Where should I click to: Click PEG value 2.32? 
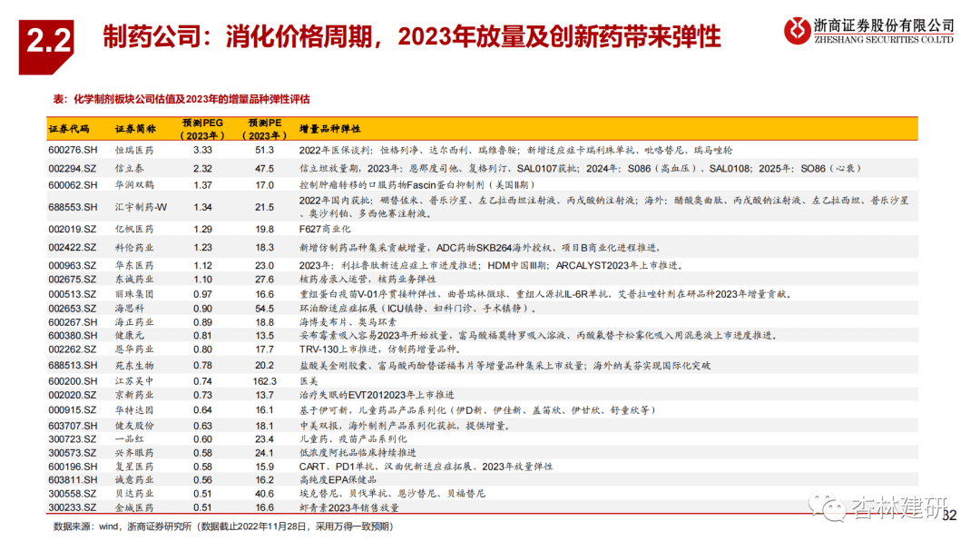[x=202, y=169]
